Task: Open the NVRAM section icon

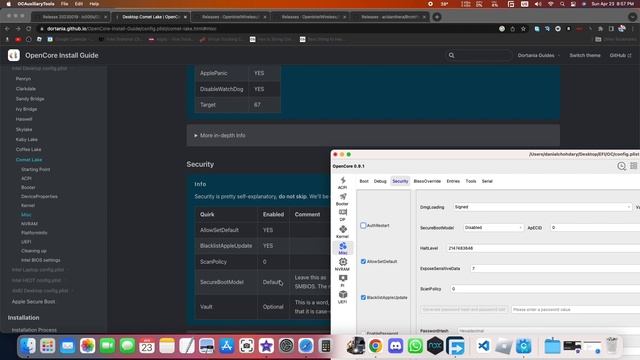Action: tap(342, 264)
